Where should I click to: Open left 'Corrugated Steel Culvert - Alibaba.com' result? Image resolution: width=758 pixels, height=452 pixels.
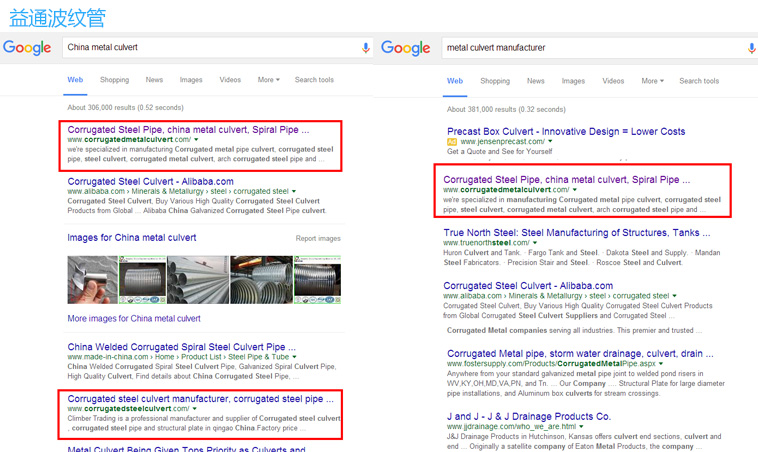coord(150,181)
